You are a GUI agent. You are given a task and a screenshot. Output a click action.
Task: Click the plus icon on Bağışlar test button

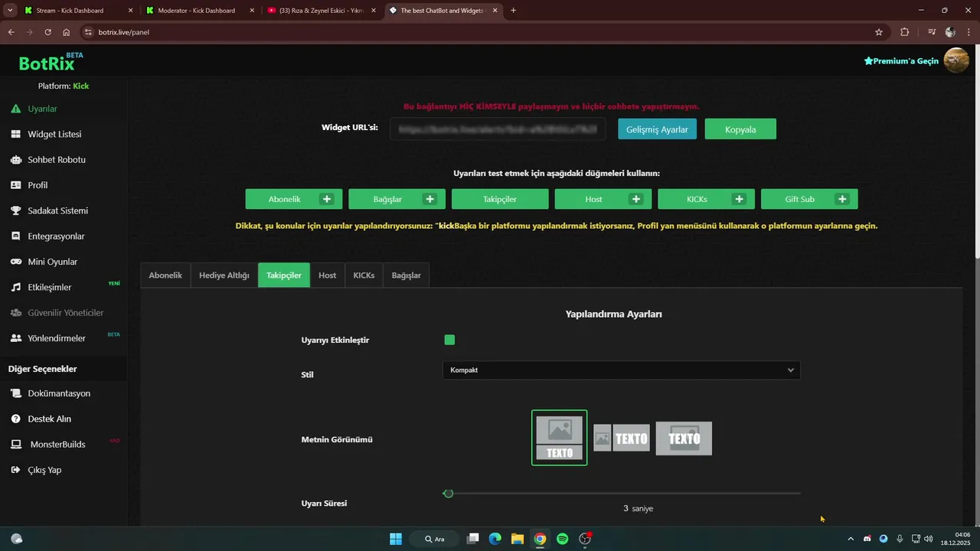pyautogui.click(x=430, y=199)
